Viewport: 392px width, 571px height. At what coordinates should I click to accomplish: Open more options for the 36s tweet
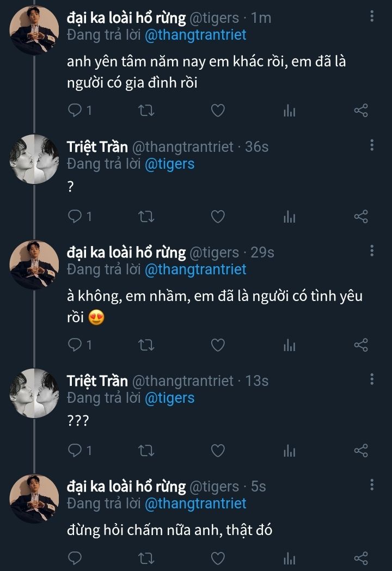(x=372, y=145)
